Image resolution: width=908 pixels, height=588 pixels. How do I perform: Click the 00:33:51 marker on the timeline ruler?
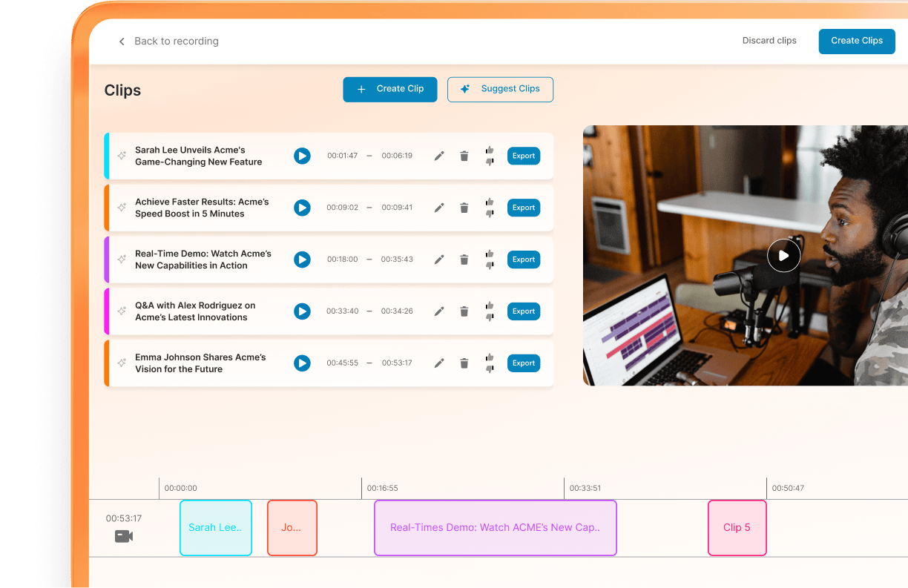click(x=585, y=488)
